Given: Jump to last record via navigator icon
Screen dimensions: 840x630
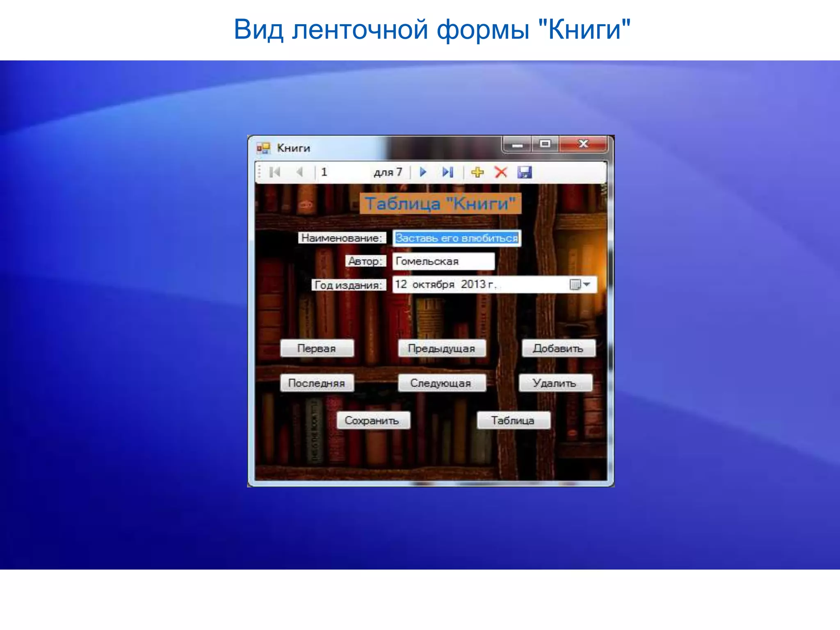Looking at the screenshot, I should point(448,172).
